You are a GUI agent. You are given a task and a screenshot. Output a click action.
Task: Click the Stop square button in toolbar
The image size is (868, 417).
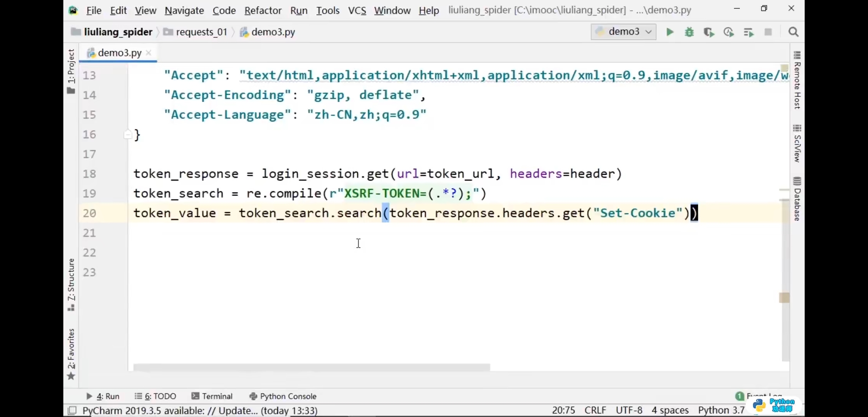tap(768, 32)
